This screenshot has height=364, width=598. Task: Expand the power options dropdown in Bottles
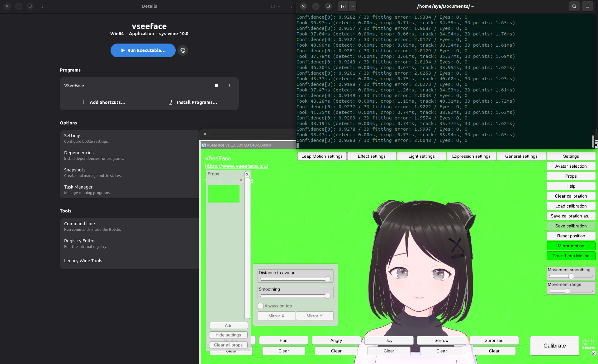[x=279, y=6]
